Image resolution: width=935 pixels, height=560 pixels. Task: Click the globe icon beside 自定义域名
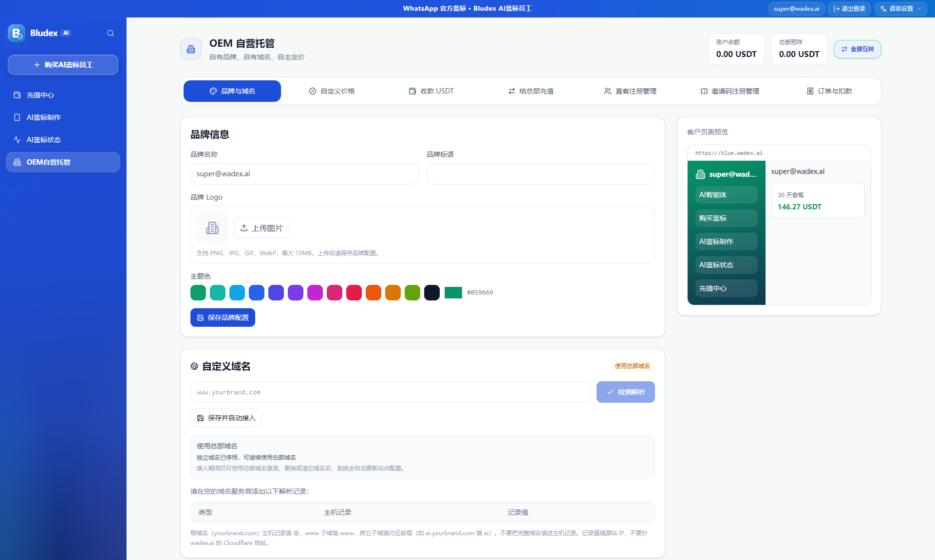point(194,366)
